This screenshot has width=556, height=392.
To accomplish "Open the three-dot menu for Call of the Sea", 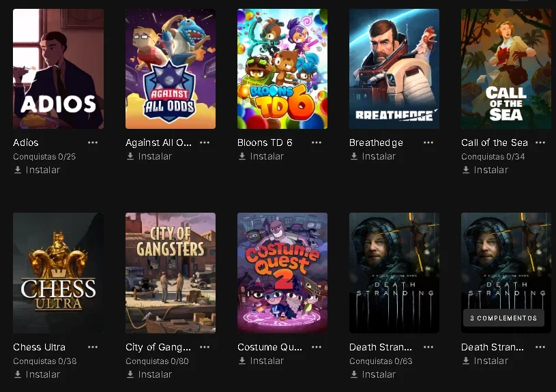I will pyautogui.click(x=540, y=142).
